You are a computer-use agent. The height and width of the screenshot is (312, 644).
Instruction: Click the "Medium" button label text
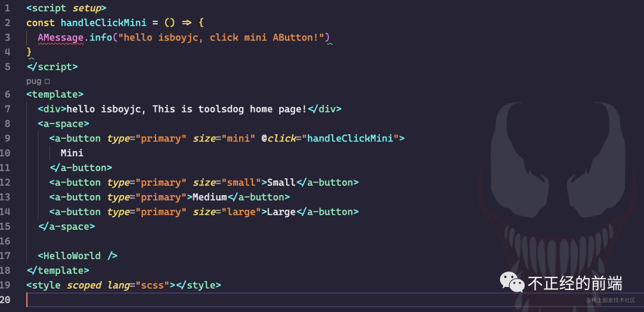[x=210, y=197]
